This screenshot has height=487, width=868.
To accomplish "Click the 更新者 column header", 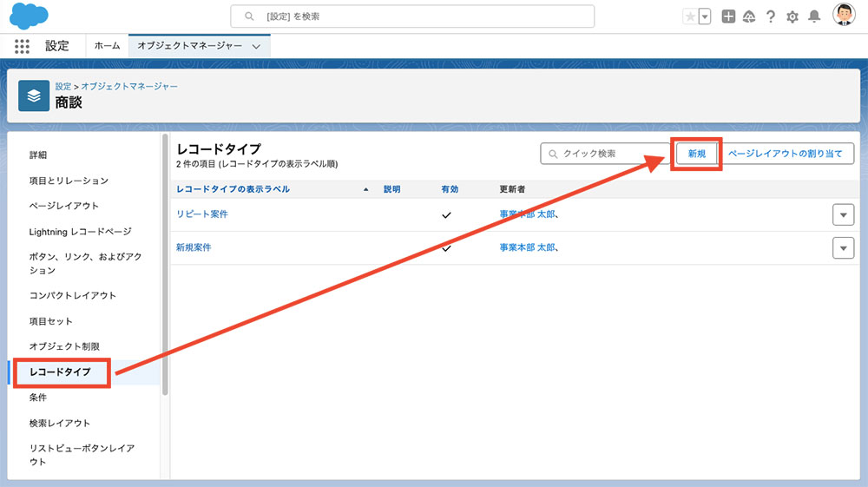I will point(512,189).
